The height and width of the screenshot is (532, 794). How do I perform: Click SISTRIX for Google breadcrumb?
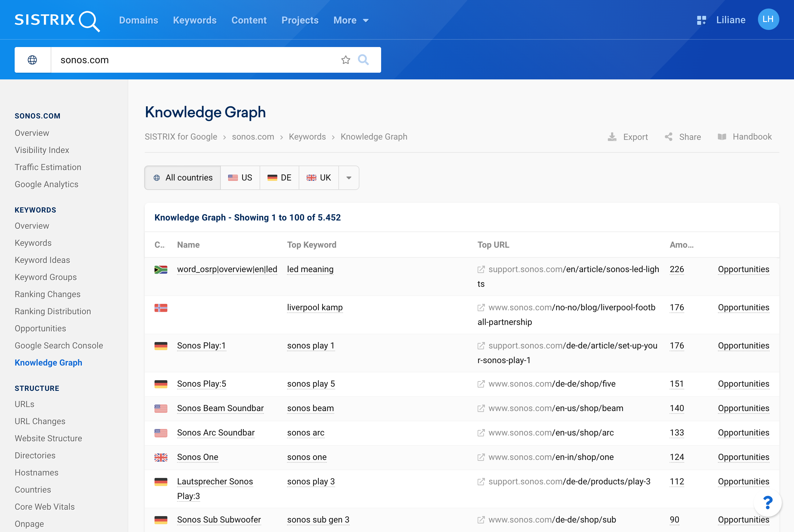coord(181,137)
